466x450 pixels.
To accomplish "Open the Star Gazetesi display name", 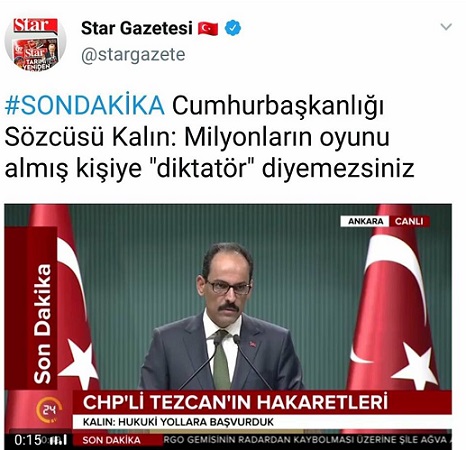I will (x=137, y=28).
